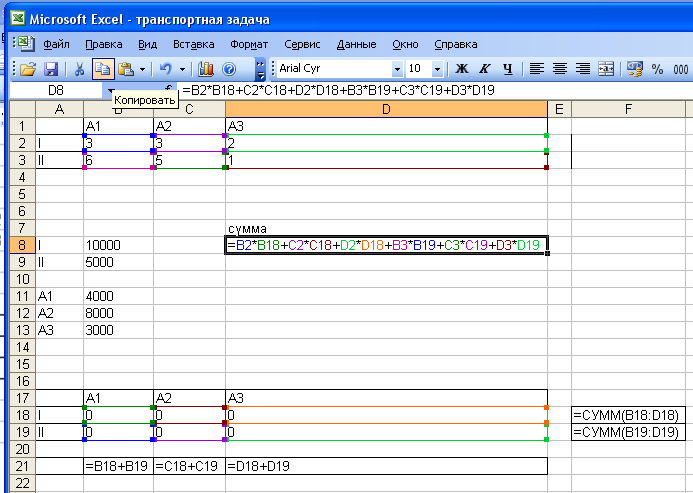Select cell C3 containing 5
Screen dimensions: 693x493
click(189, 160)
